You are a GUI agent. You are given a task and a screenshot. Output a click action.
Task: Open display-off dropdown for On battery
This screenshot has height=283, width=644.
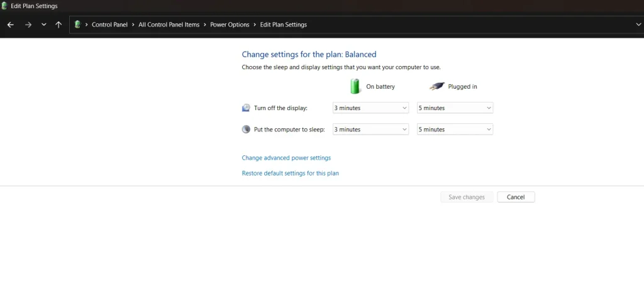[370, 108]
